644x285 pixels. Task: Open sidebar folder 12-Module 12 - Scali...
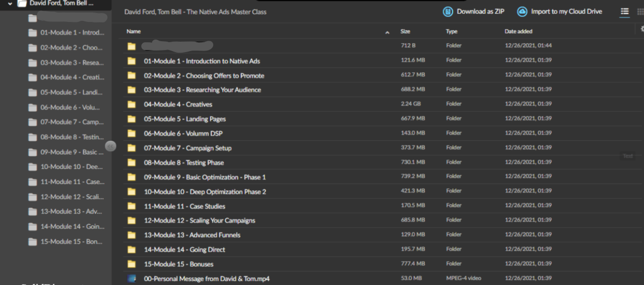(x=66, y=197)
